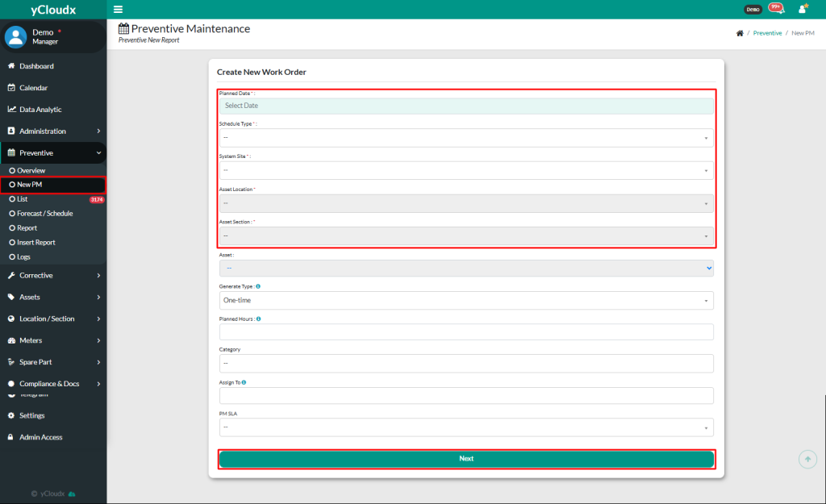Screen dimensions: 826x504
Task: Click the Planned Hours info icon
Action: [x=258, y=319]
